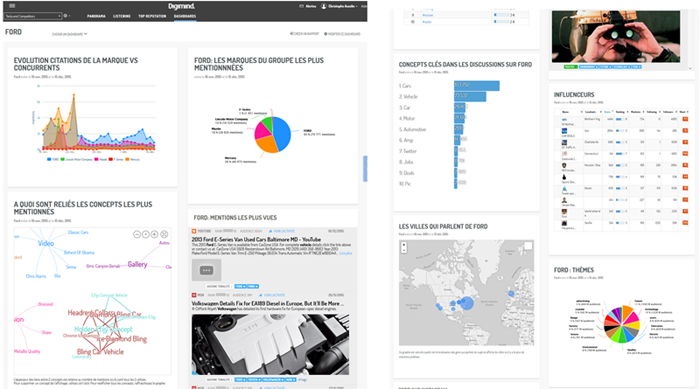Screen dimensions: 700x389
Task: Open the gear settings icon near topic selector
Action: [66, 16]
